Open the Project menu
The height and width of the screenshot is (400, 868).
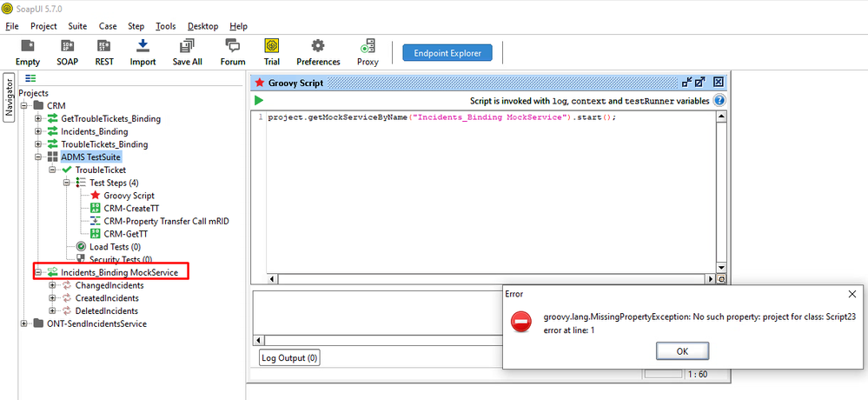click(43, 26)
